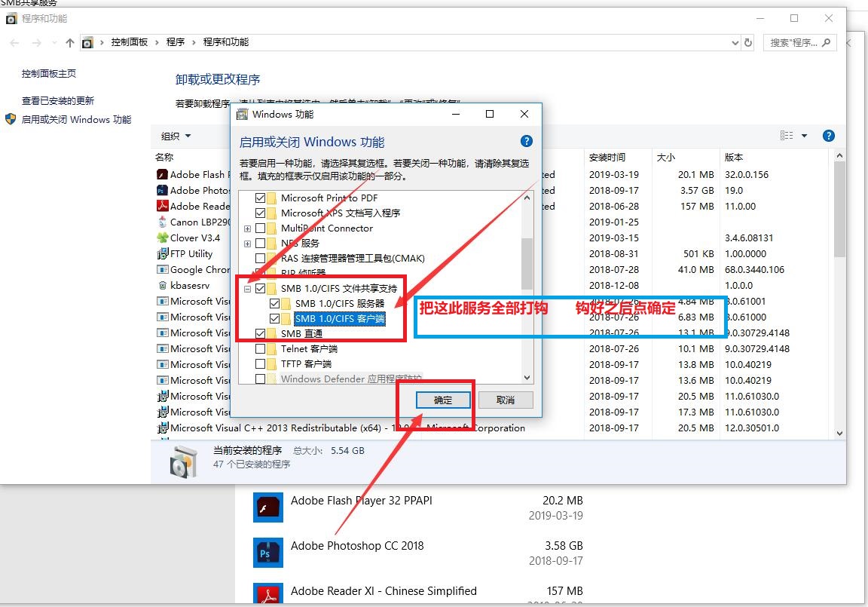Check the TFTP 客户端 checkbox
This screenshot has width=868, height=607.
click(x=260, y=364)
